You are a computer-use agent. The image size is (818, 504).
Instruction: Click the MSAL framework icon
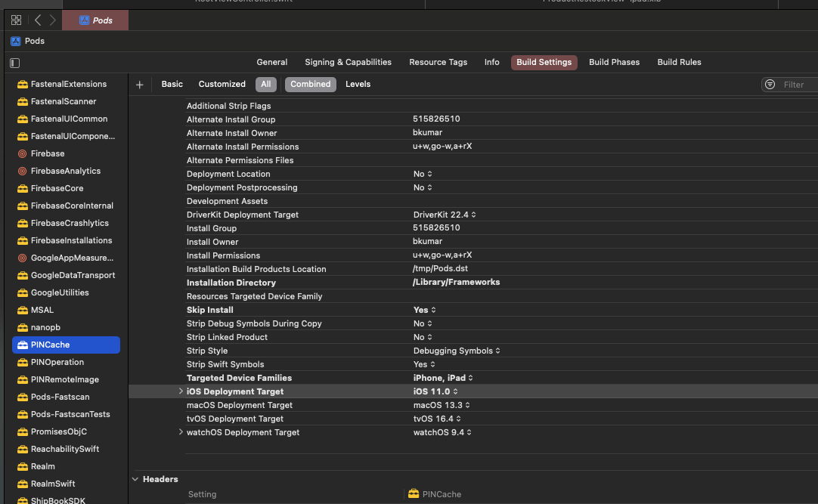point(23,310)
